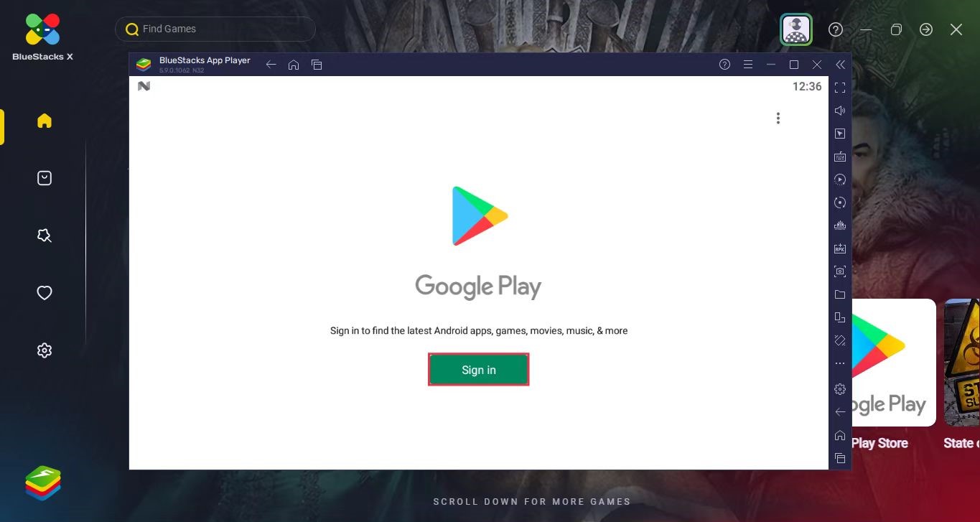Open the search-star icon in the sidebar
980x522 pixels.
click(45, 236)
